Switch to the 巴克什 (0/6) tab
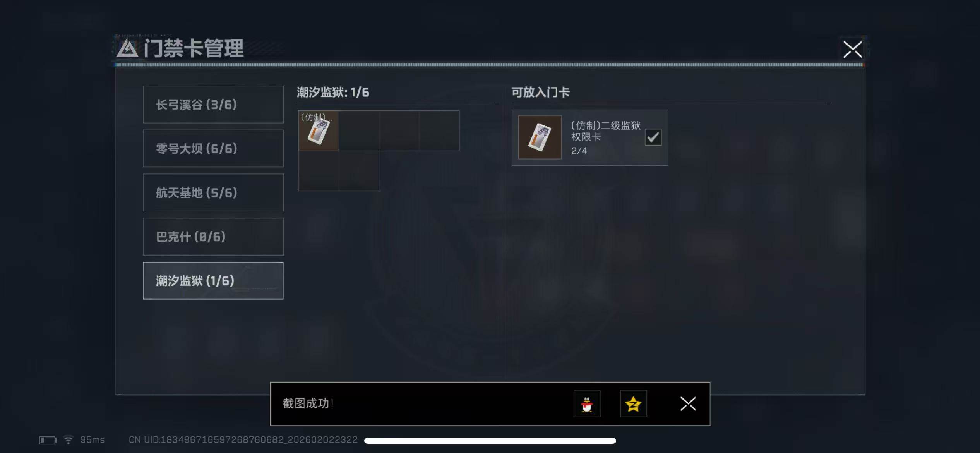The width and height of the screenshot is (980, 453). (x=213, y=237)
